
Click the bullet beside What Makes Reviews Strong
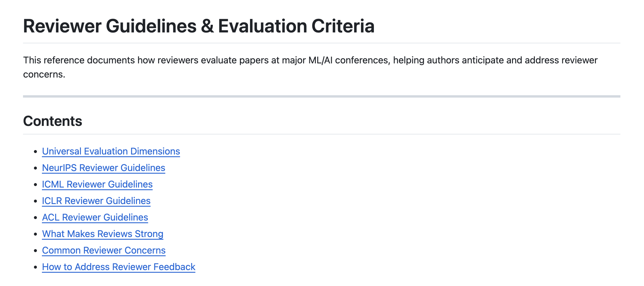tap(36, 234)
